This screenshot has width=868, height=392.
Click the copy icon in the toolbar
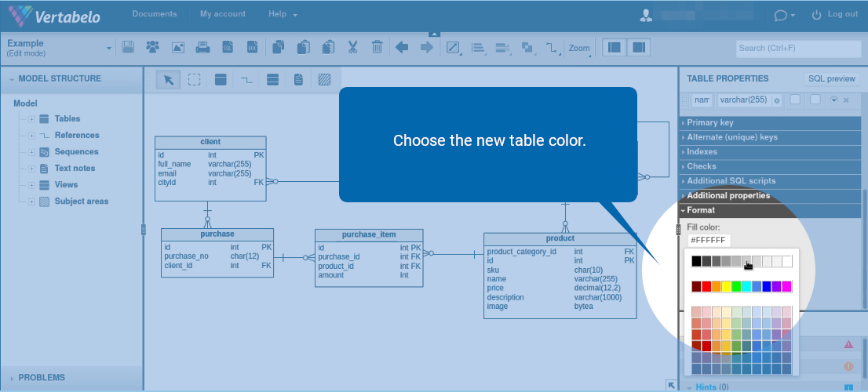(279, 48)
